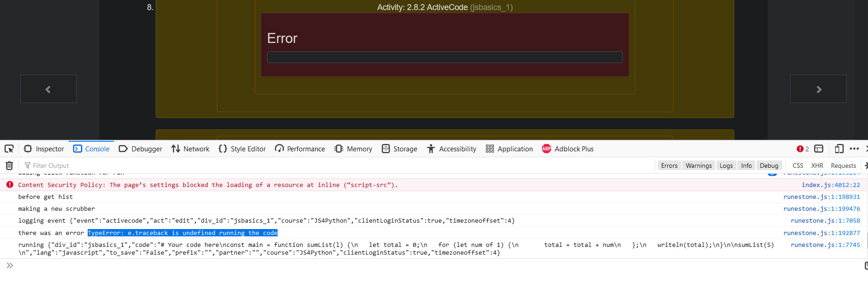Click the 'before get hist' log line
The image size is (868, 283).
click(x=45, y=197)
